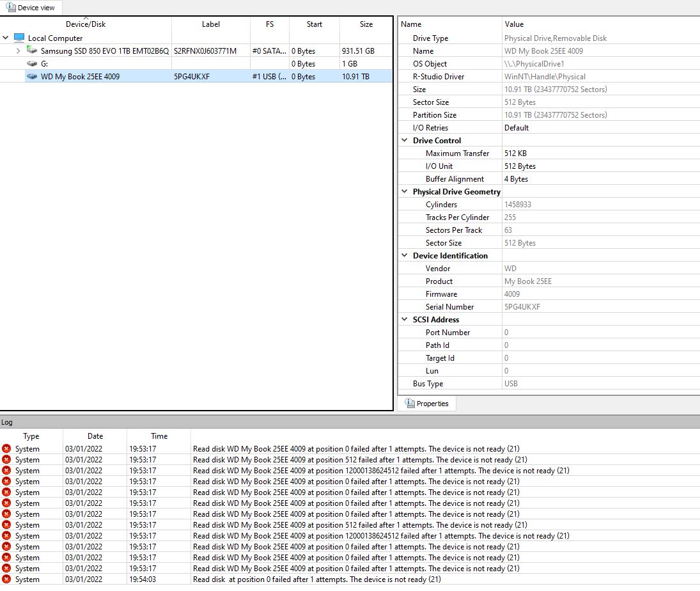This screenshot has height=591, width=700.
Task: Expand the Samsung SSD 850 EVO node
Action: coord(18,51)
